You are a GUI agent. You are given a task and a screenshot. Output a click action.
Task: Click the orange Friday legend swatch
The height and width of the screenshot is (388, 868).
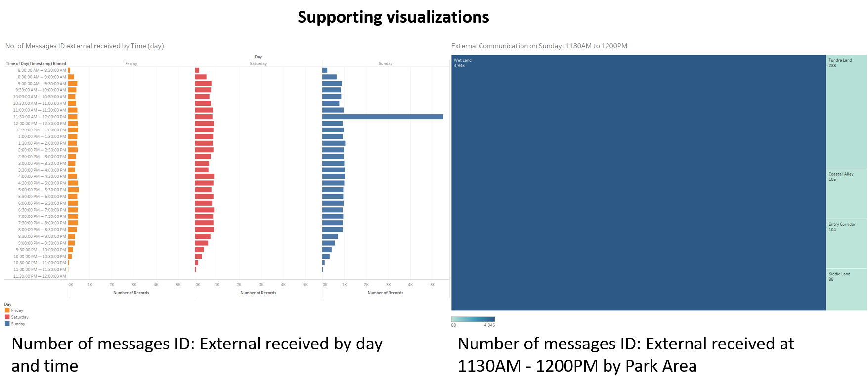coord(7,310)
